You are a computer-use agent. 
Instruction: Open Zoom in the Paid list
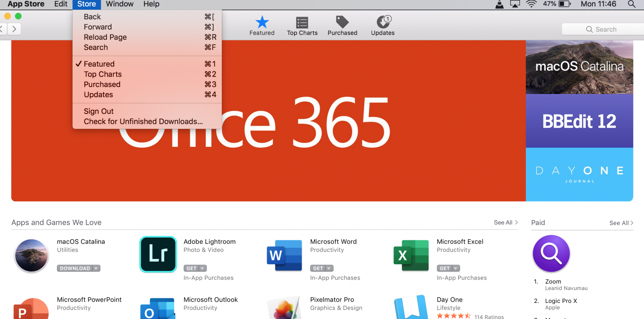pyautogui.click(x=553, y=282)
